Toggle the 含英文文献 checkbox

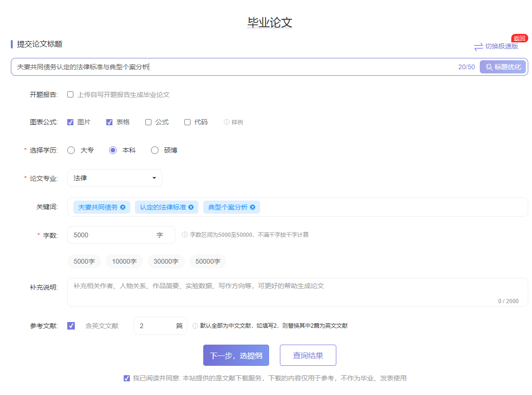coord(71,326)
